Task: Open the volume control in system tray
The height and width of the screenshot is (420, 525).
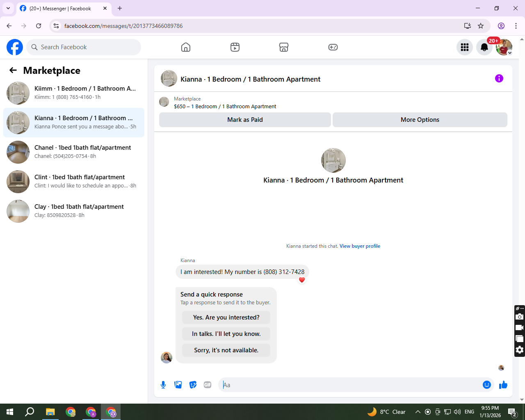Action: (457, 412)
